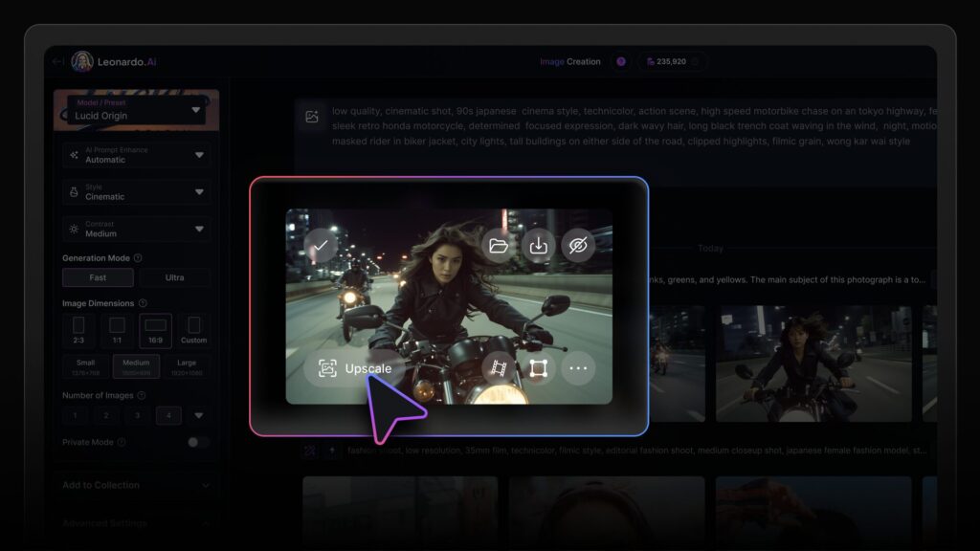Image resolution: width=980 pixels, height=551 pixels.
Task: Expand the Add to Collection section
Action: click(136, 485)
